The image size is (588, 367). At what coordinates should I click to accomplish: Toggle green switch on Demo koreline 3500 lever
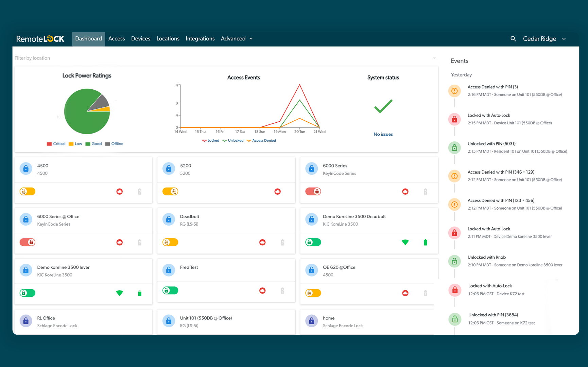28,293
